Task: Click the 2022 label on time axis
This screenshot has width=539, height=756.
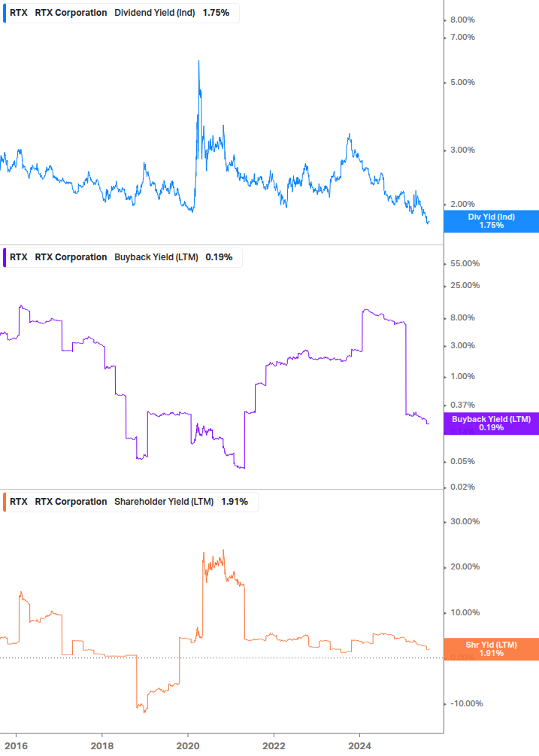Action: 274,746
